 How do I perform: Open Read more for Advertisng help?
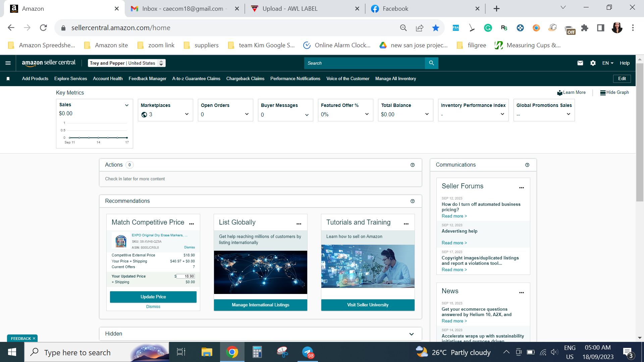454,243
